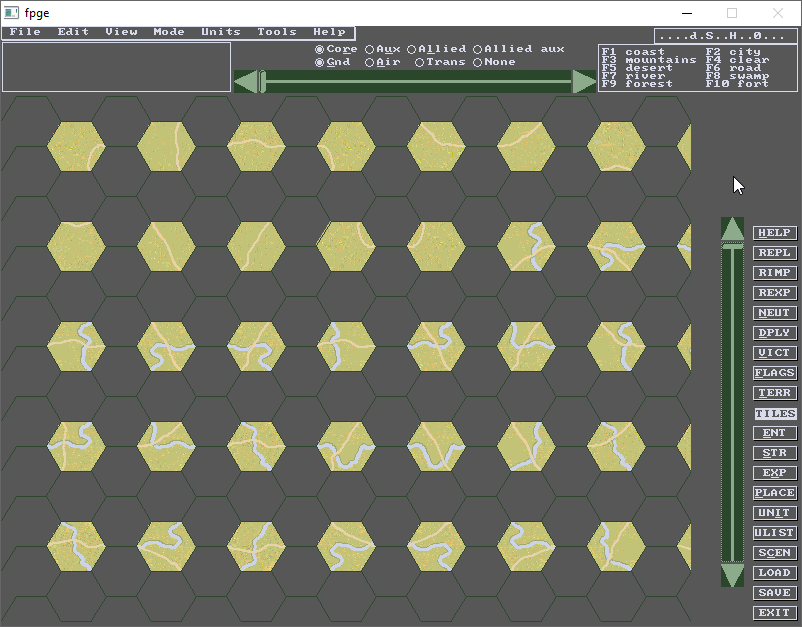Viewport: 802px width, 627px height.
Task: Click the UNIT button
Action: coord(774,513)
